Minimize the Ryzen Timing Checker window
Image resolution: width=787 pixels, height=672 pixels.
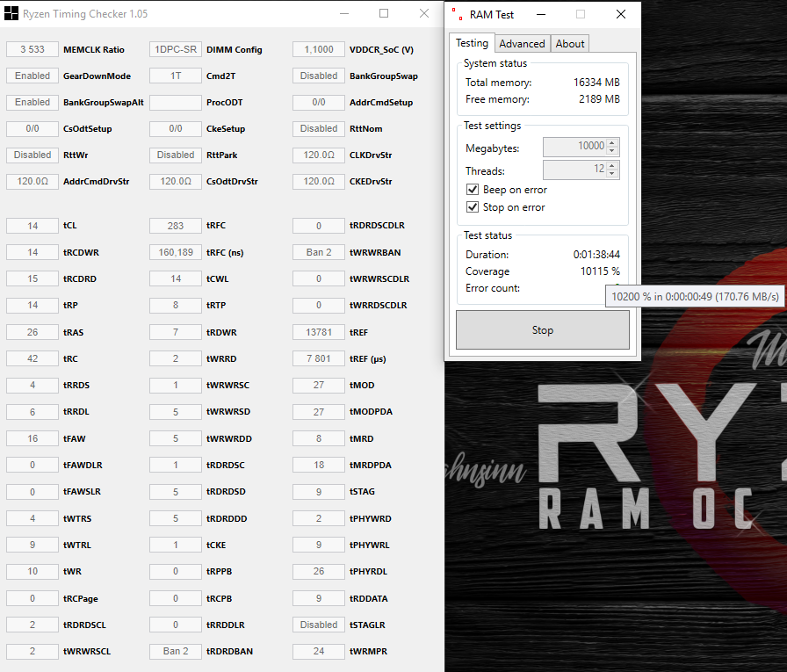[344, 13]
